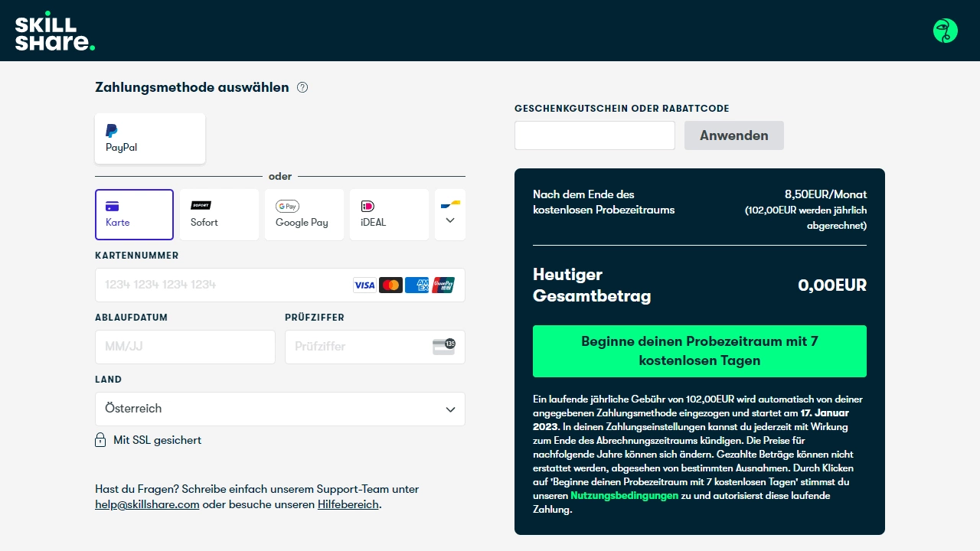
Task: Click the 8,50EUR/Monat price text
Action: 826,194
